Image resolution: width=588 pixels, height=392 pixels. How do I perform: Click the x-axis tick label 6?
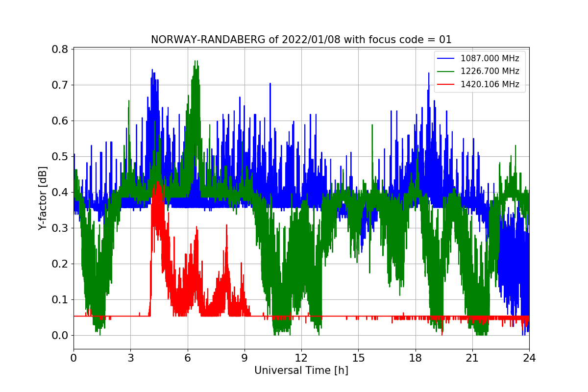(188, 358)
